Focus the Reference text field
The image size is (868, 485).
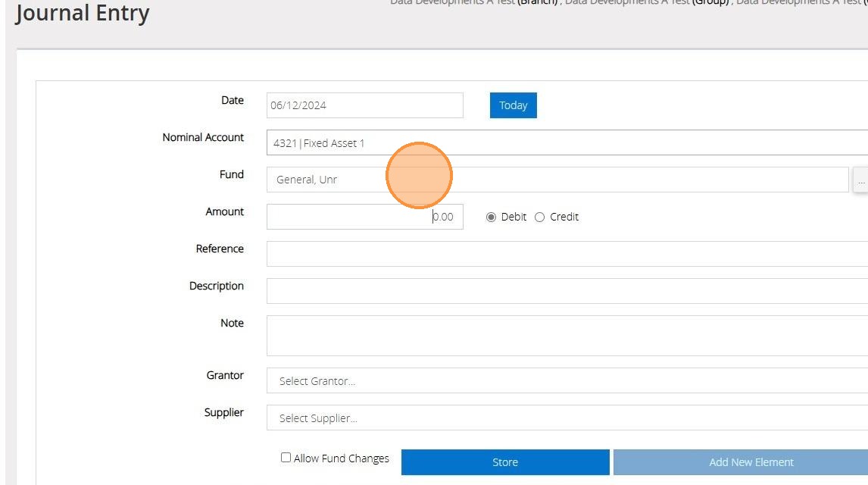click(567, 254)
